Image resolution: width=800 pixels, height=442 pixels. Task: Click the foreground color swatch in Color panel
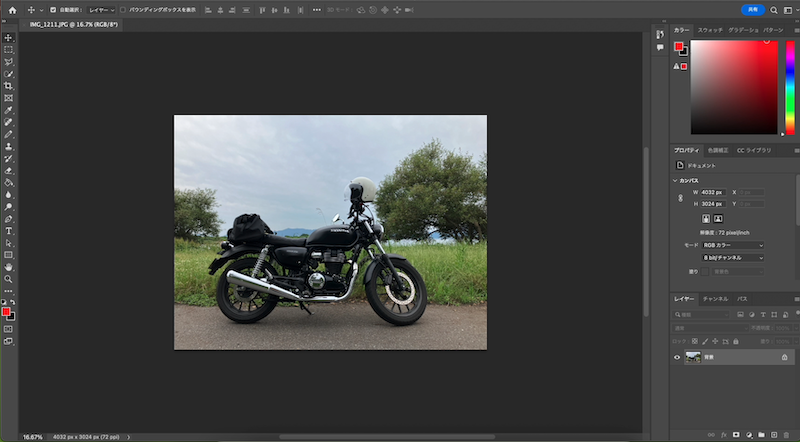tap(679, 46)
